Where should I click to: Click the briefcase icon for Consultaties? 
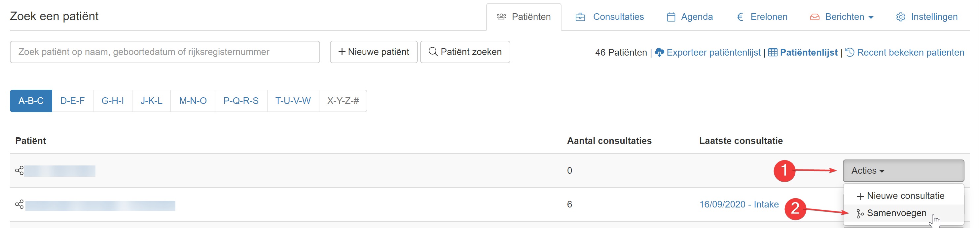[x=580, y=17]
